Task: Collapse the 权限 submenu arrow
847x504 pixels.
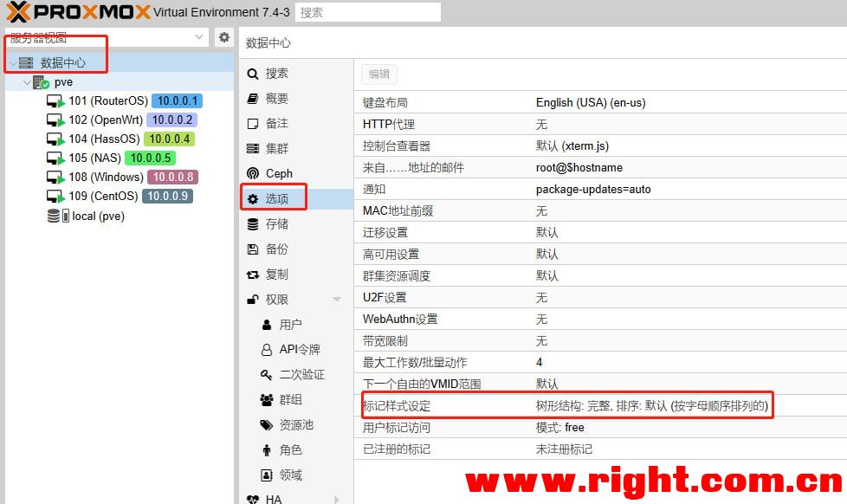Action: click(x=337, y=300)
